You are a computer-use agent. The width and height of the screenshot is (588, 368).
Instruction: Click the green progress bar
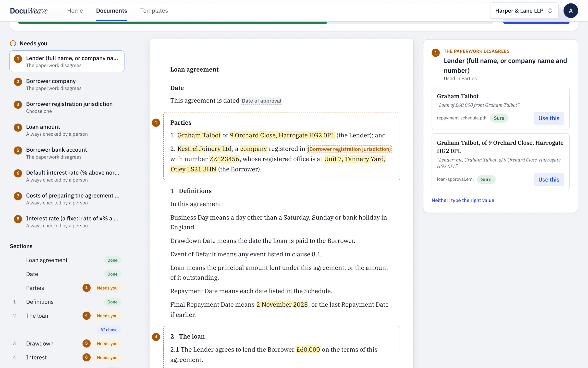(x=172, y=23)
